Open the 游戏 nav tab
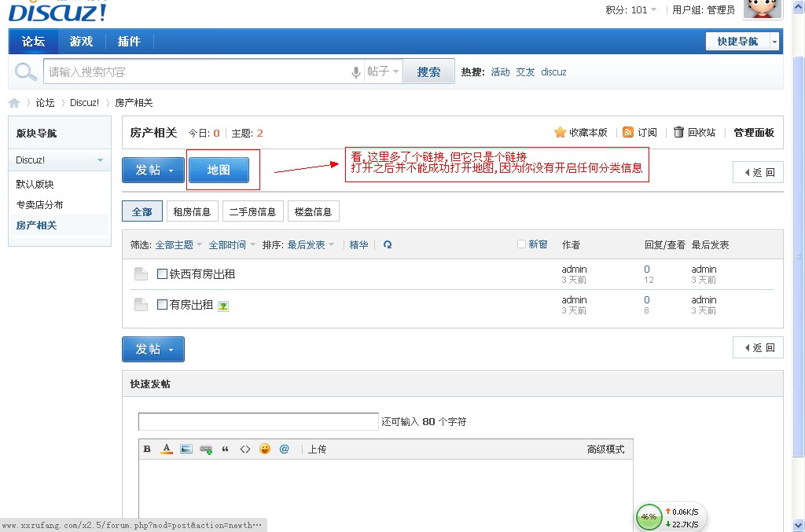Screen dimensions: 805x532 click(81, 41)
